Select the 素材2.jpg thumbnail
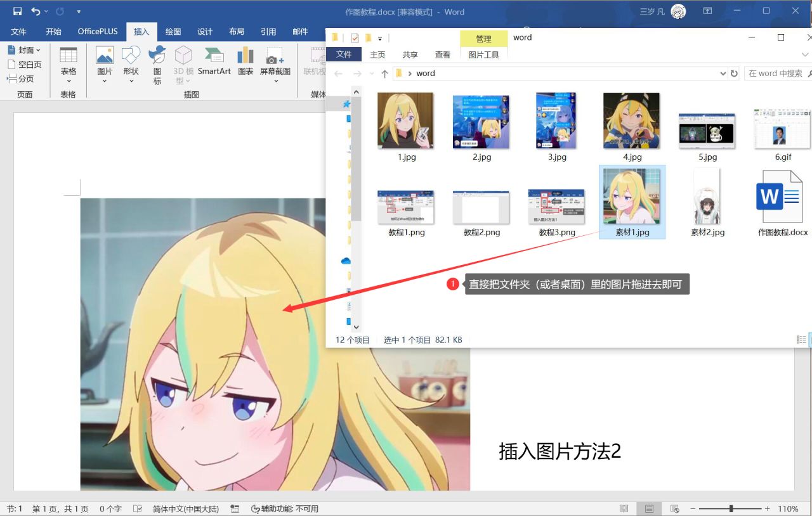The width and height of the screenshot is (812, 516). click(706, 197)
